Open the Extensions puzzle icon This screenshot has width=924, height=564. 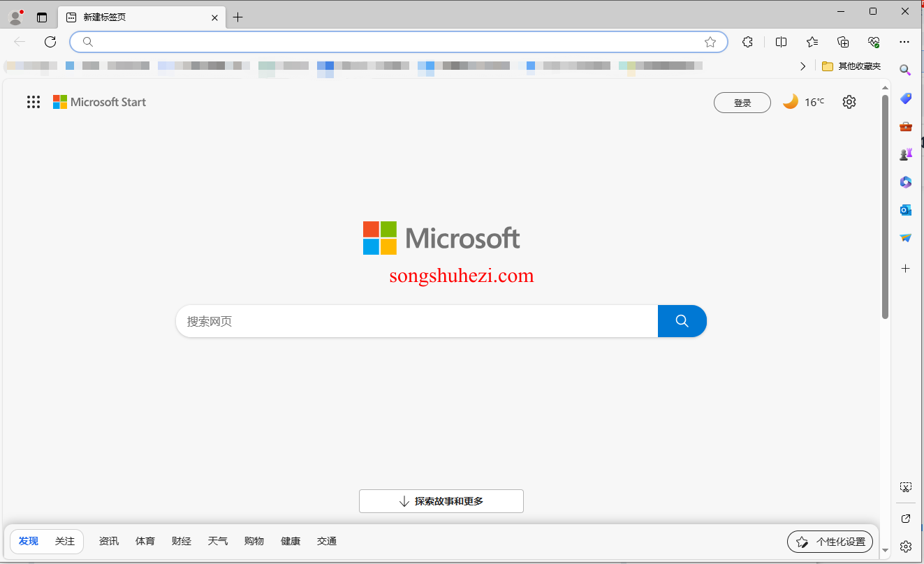[x=748, y=42]
